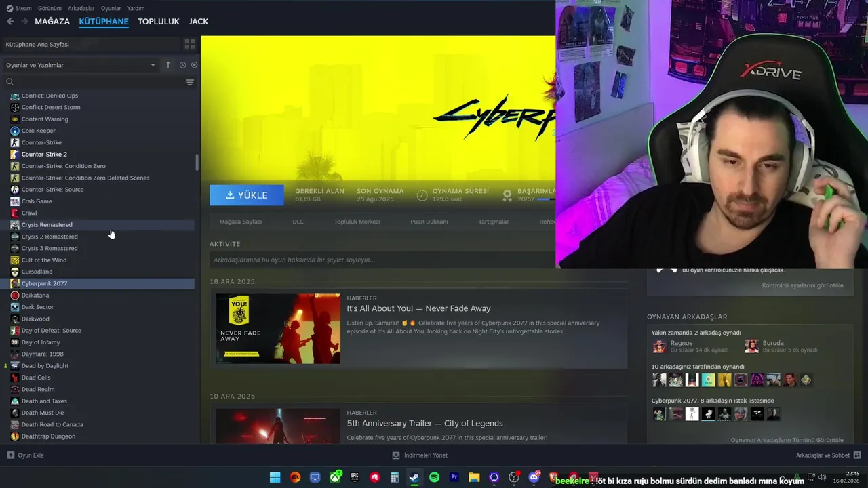Click the library search field
Screen dimensions: 868x488
[98, 82]
